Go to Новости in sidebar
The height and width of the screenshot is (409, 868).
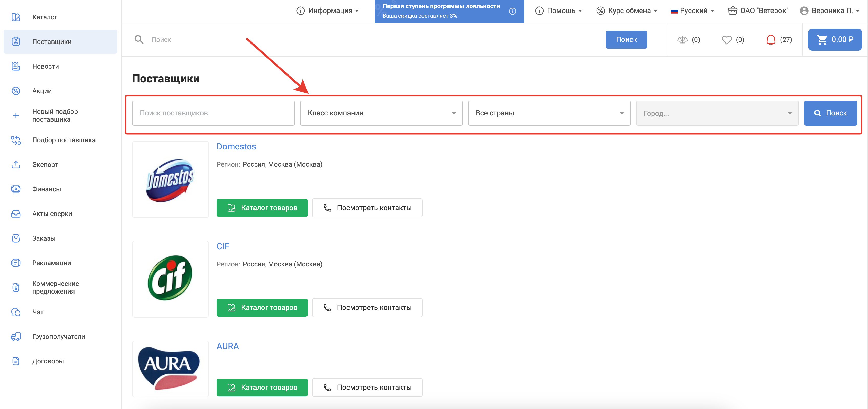click(45, 66)
